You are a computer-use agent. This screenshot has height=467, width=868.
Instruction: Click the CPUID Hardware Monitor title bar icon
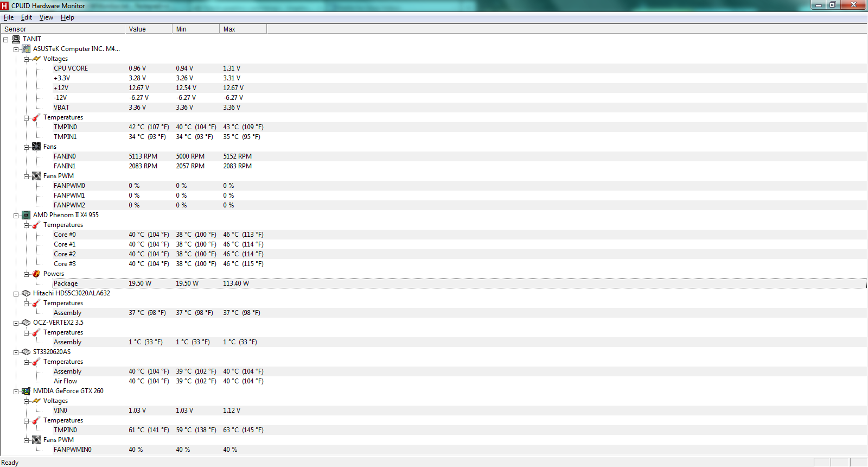pos(5,5)
